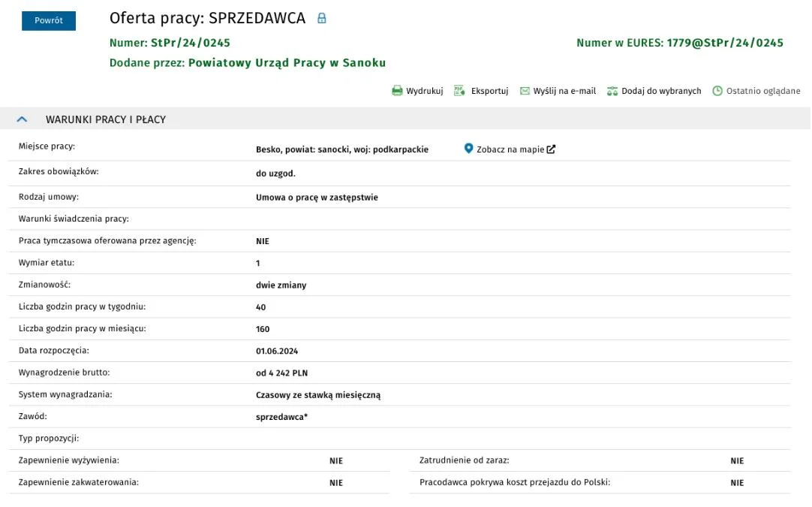812x507 pixels.
Task: Click Dodaj do wybranych label
Action: (661, 91)
